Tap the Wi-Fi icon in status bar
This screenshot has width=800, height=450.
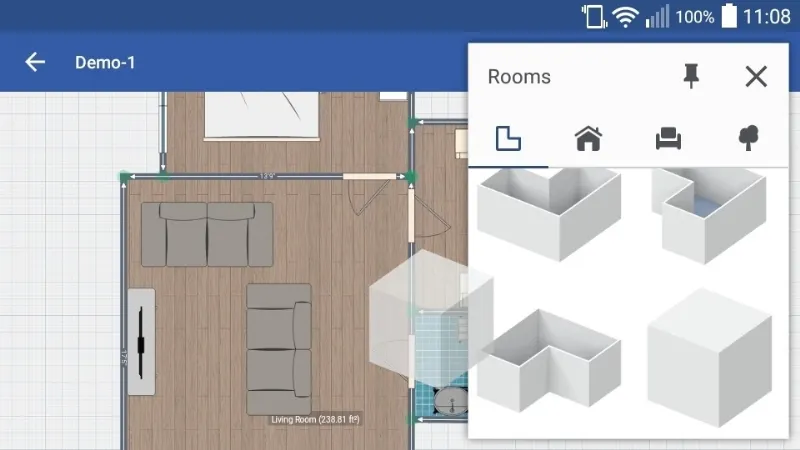626,17
